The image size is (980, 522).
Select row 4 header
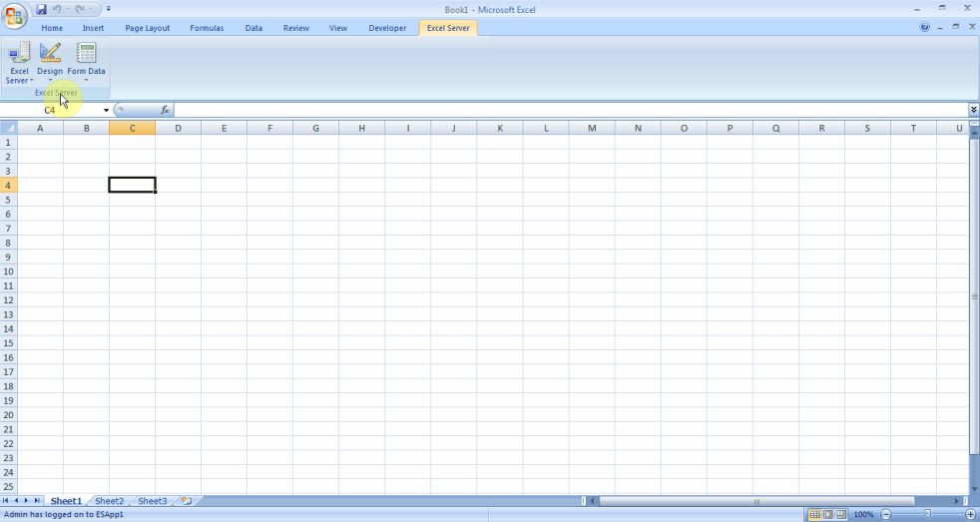point(9,185)
